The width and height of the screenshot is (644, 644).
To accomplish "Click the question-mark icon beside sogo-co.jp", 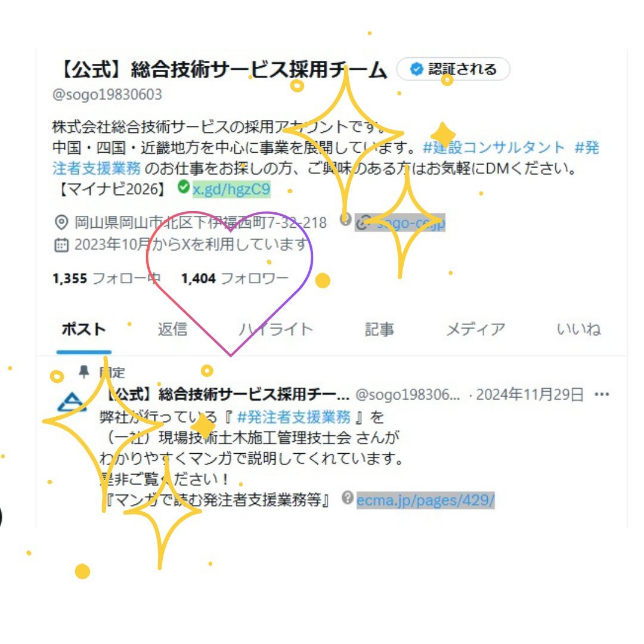I will [345, 219].
